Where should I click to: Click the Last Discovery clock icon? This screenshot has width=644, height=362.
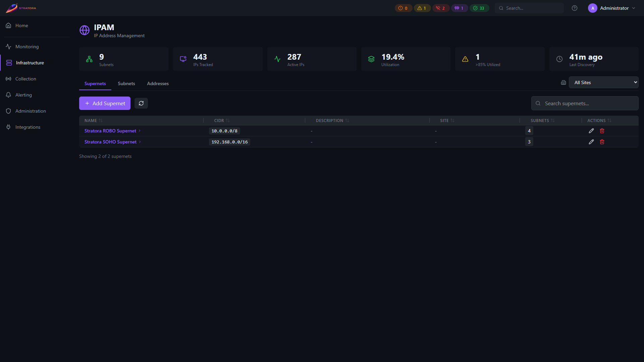559,59
